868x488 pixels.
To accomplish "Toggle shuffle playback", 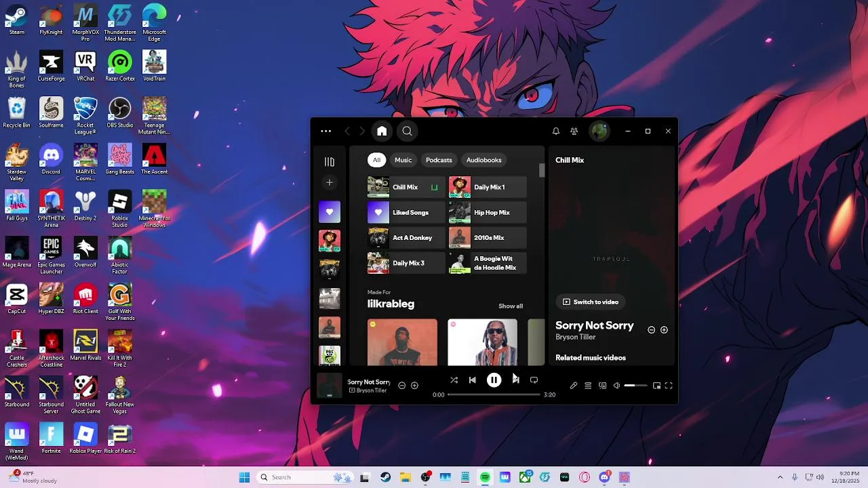I will click(x=454, y=380).
